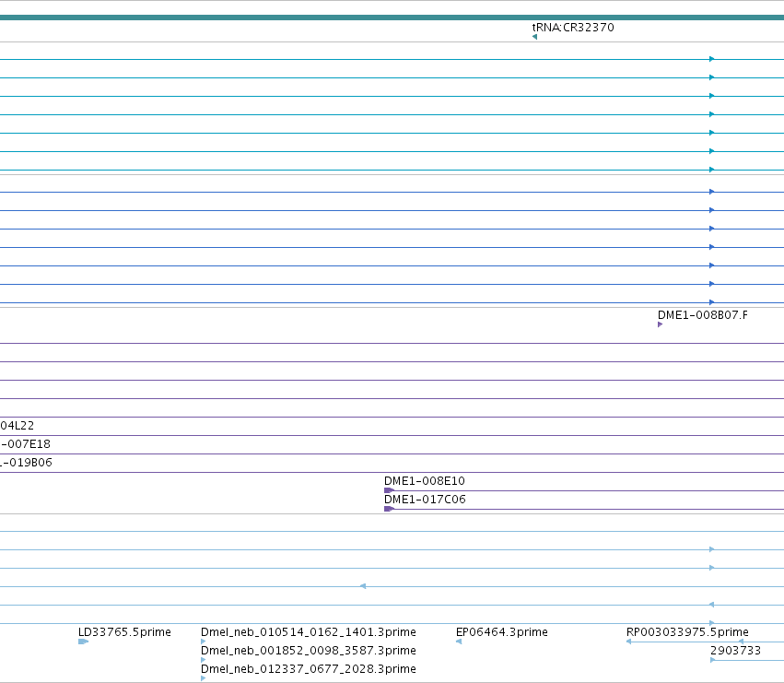This screenshot has width=784, height=683.
Task: Click the DME1-008B07.F label
Action: point(703,314)
